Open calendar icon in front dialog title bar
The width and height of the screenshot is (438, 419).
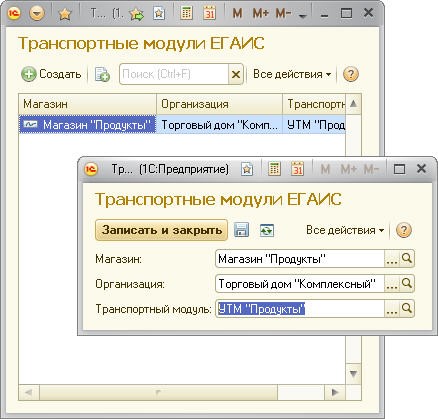tap(298, 169)
